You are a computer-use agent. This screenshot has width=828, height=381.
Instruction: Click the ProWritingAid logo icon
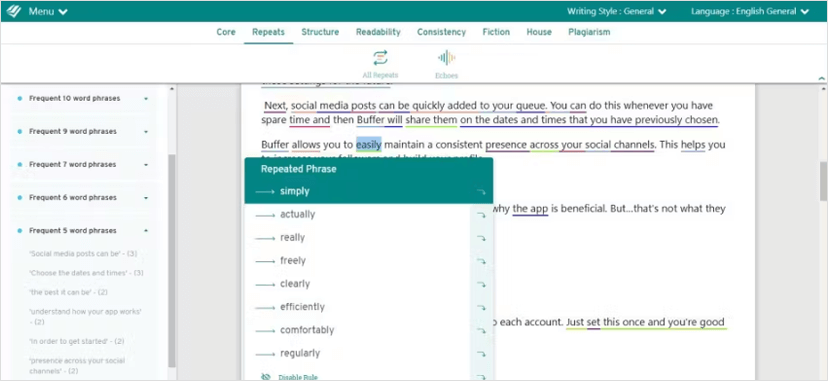[14, 11]
